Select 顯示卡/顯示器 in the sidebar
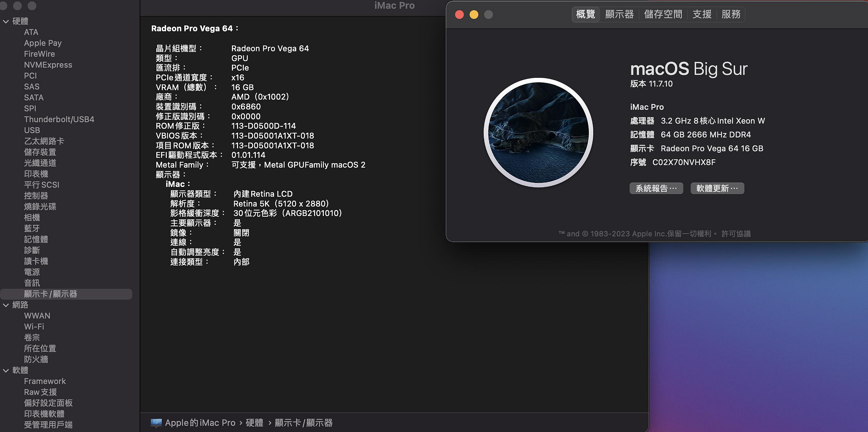 click(66, 294)
